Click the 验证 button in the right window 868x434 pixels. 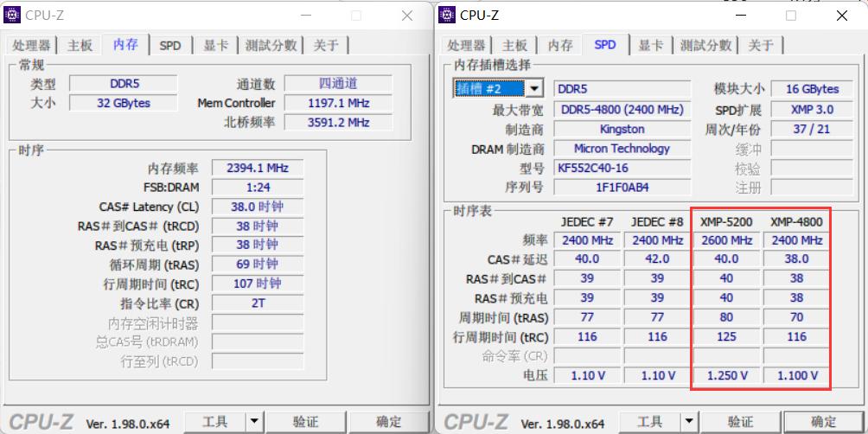coord(741,423)
